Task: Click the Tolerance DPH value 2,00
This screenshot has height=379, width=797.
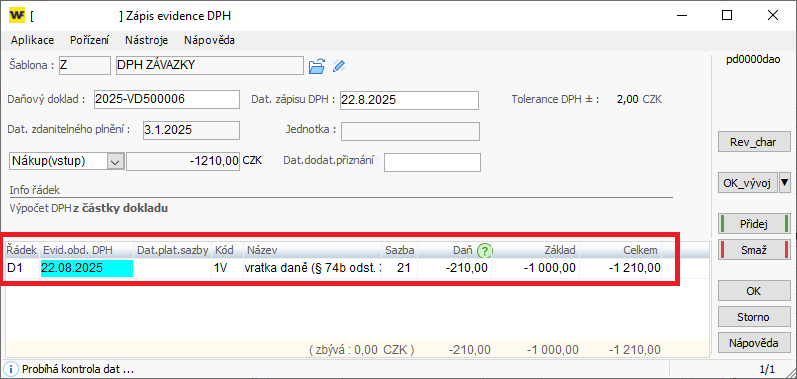Action: click(627, 99)
